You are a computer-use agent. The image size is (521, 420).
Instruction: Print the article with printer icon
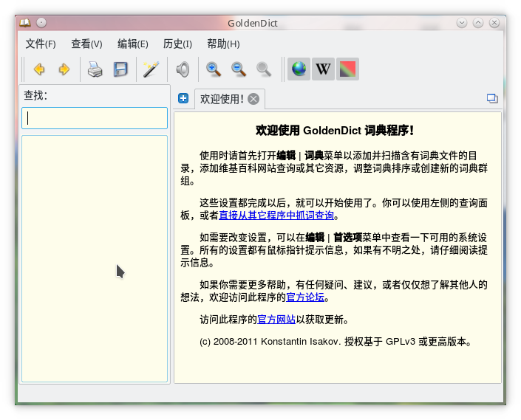[x=95, y=69]
